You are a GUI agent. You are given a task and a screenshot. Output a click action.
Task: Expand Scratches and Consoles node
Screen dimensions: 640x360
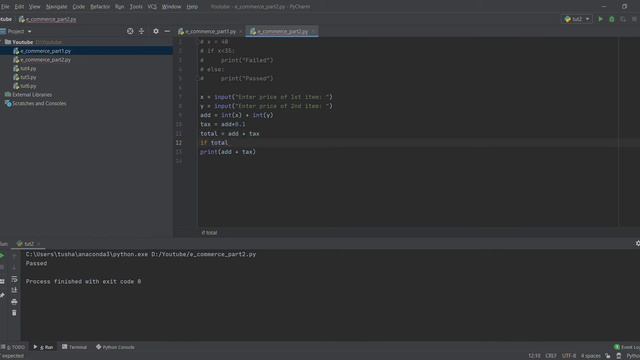(35, 104)
